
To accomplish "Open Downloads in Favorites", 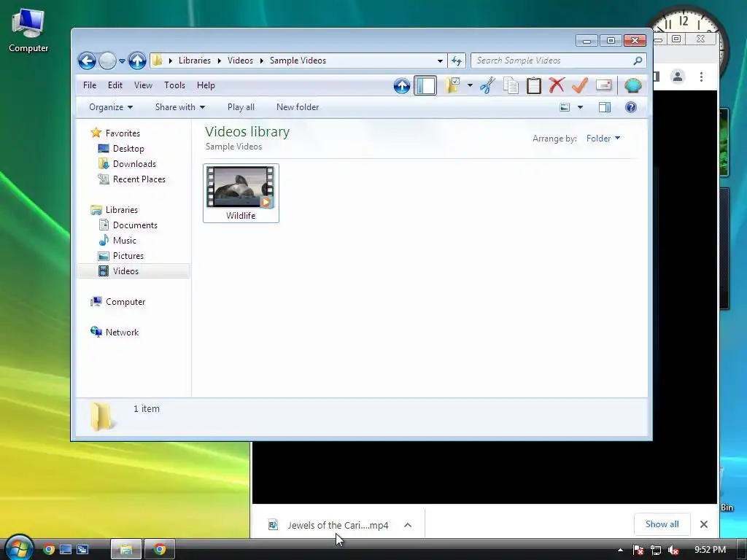I will (x=134, y=164).
